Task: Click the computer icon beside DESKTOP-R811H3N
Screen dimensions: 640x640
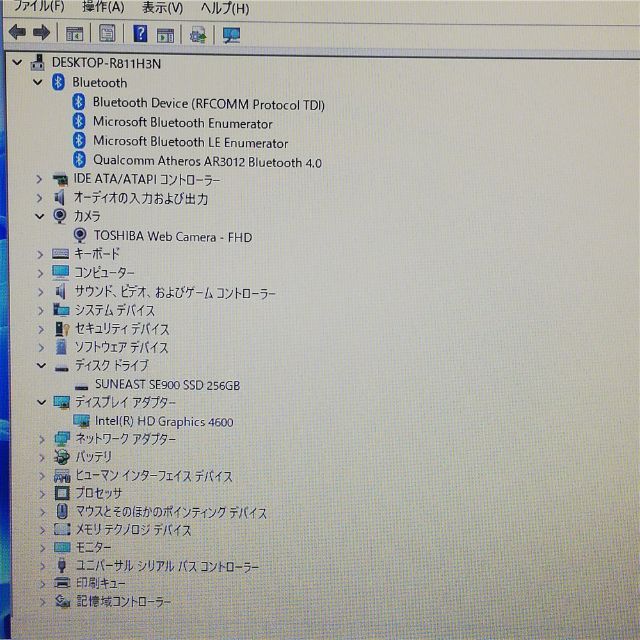Action: click(x=38, y=62)
